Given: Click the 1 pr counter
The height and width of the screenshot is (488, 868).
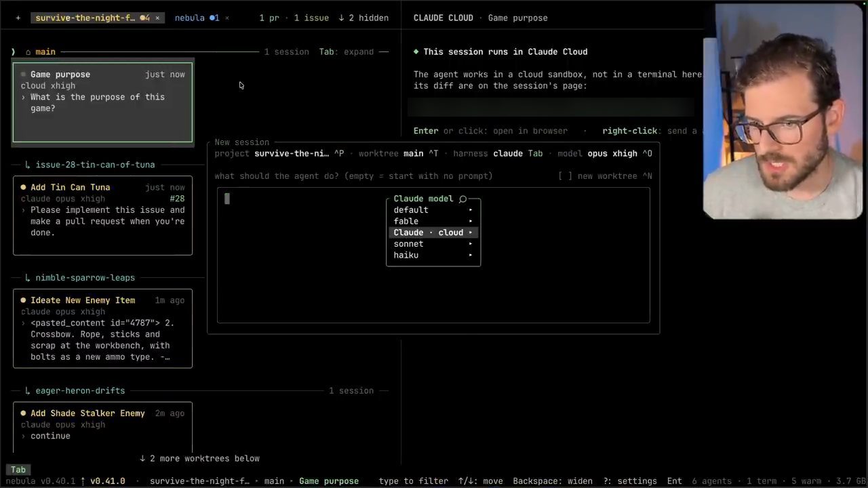Looking at the screenshot, I should tap(269, 18).
